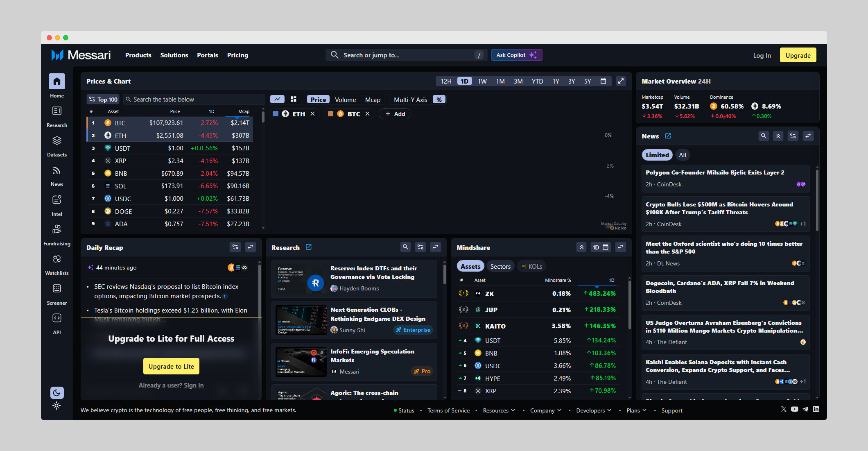Open the Fundraising sidebar icon
Viewport: 868px width, 451px height.
tap(57, 229)
